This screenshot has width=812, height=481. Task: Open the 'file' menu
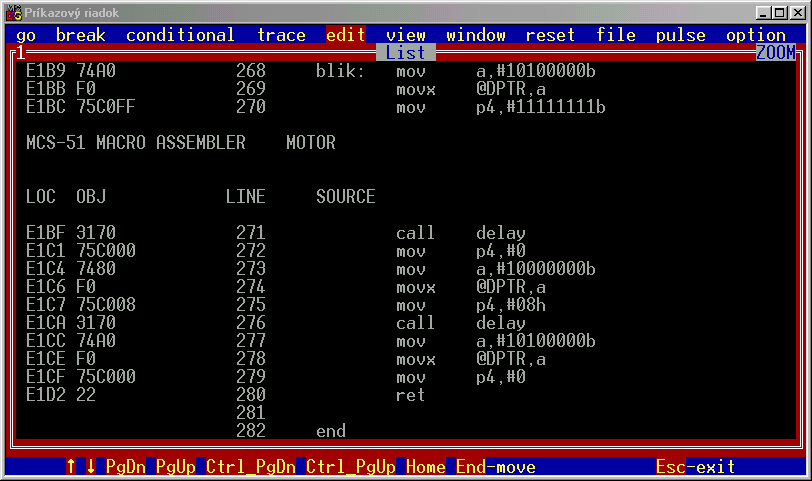pyautogui.click(x=616, y=35)
